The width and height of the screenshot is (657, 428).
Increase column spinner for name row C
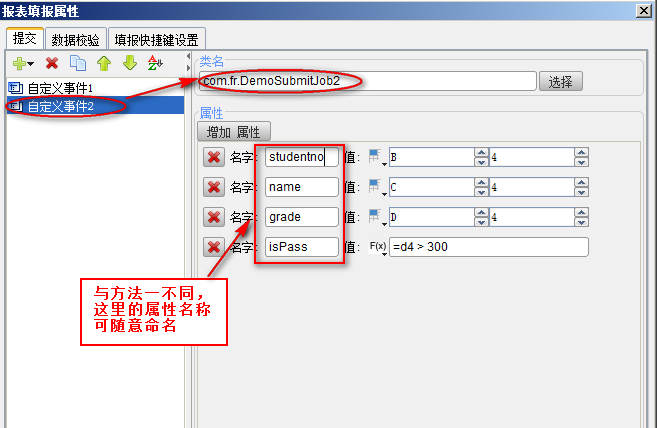pyautogui.click(x=481, y=182)
